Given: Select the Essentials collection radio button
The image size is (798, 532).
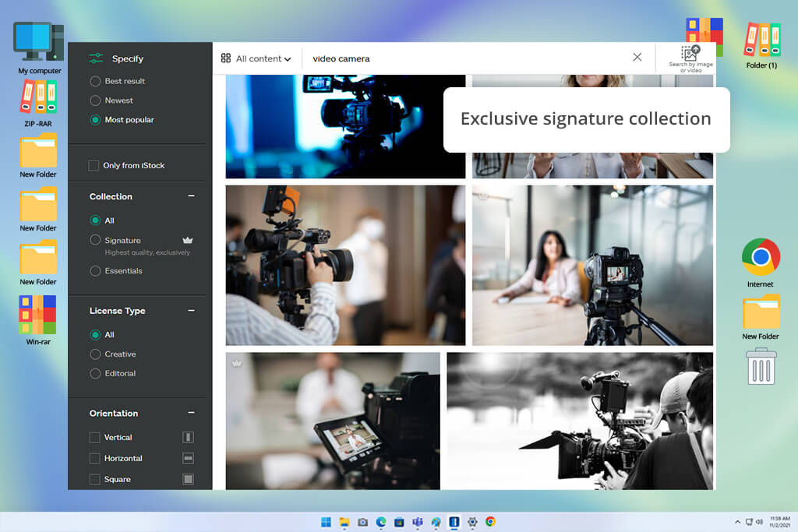Looking at the screenshot, I should (94, 270).
